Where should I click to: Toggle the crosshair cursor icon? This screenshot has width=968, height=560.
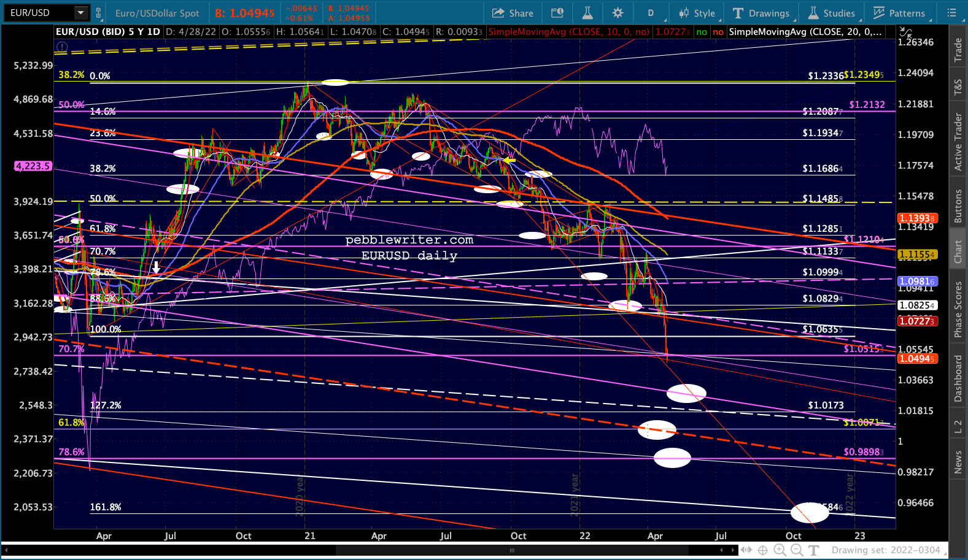763,550
